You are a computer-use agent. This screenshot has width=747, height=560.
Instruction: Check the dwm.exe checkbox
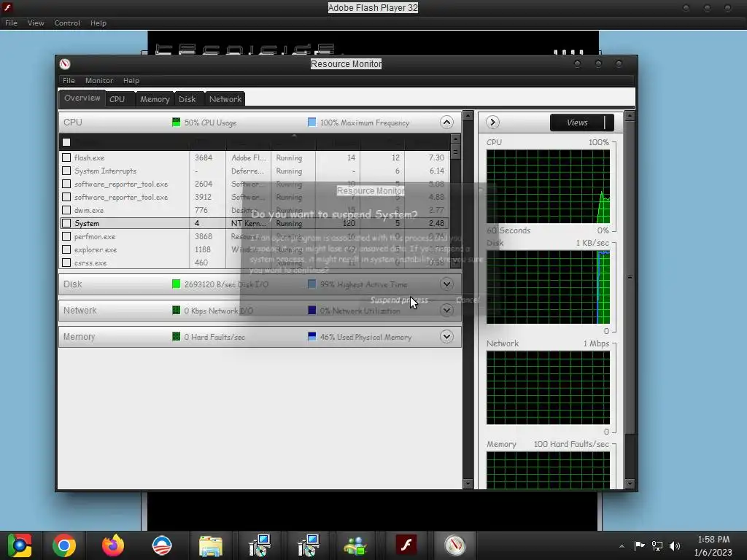pyautogui.click(x=66, y=210)
